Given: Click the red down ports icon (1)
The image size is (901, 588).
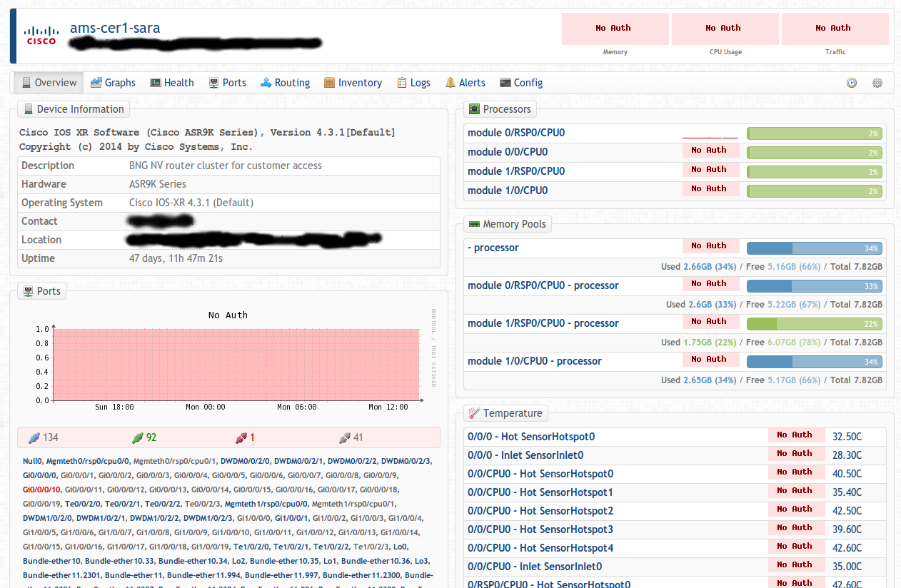Looking at the screenshot, I should coord(241,437).
